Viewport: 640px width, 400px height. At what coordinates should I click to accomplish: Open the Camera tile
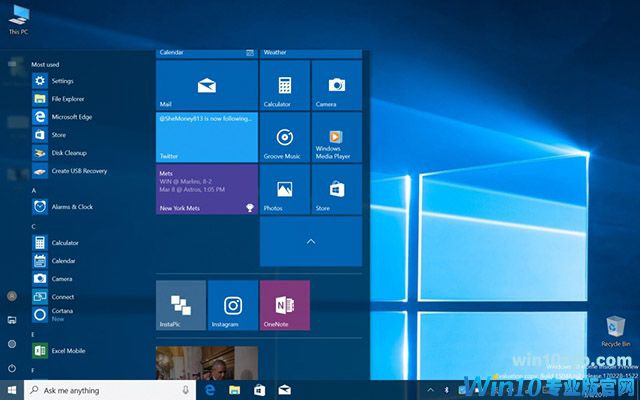pos(336,85)
